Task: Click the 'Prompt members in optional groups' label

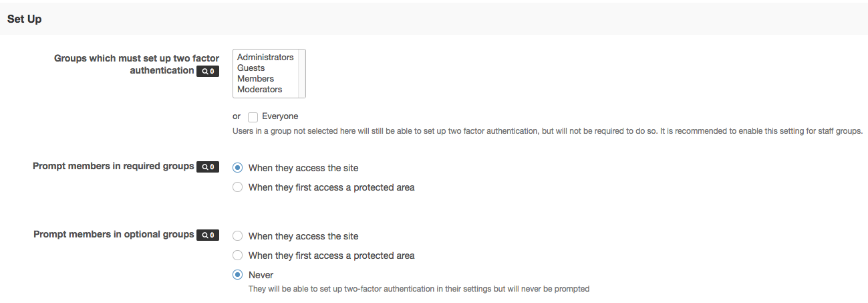Action: 114,235
